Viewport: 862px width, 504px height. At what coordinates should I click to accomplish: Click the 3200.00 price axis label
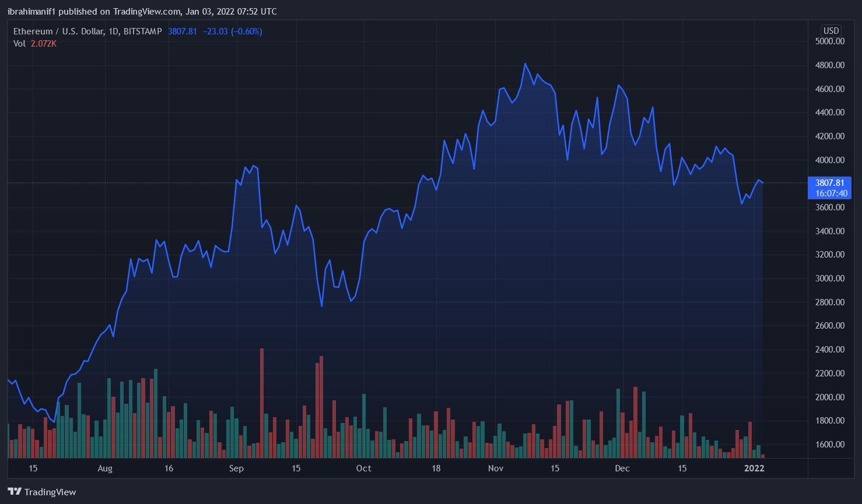(830, 255)
